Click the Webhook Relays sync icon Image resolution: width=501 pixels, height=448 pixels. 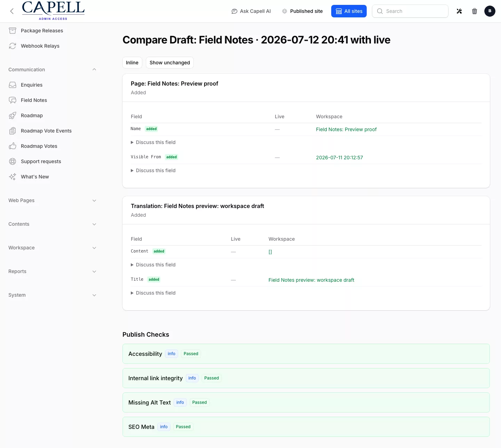coord(13,46)
